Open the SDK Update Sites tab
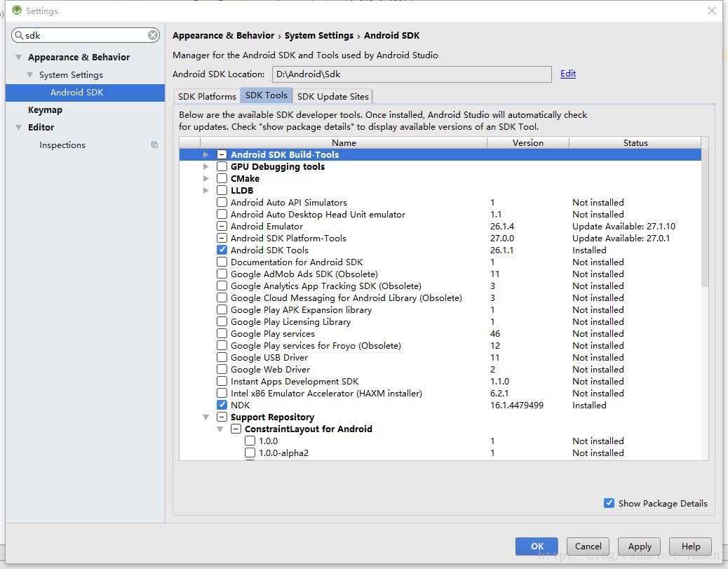Screen dimensions: 728x569 pos(332,96)
